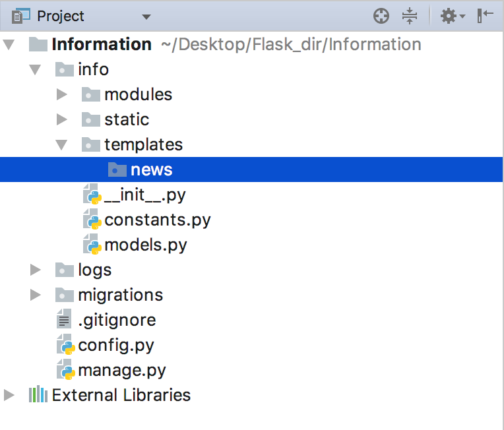504x430 pixels.
Task: Select the .gitignore text file icon
Action: click(x=64, y=319)
